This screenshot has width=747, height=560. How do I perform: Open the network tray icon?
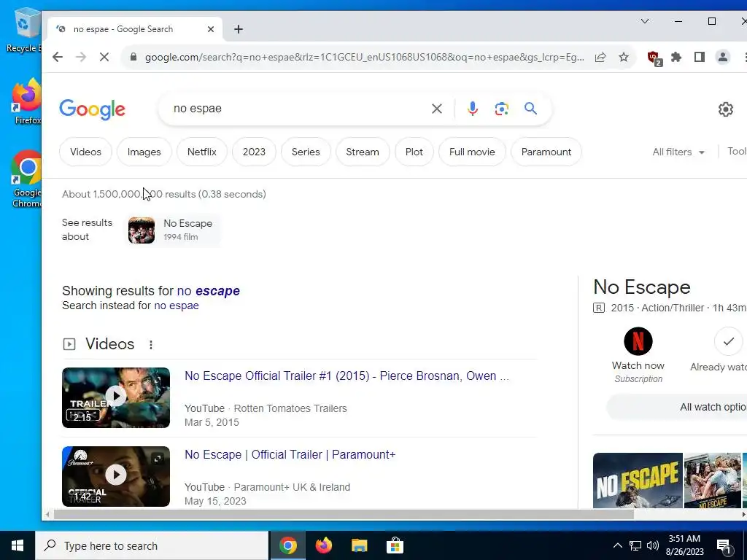tap(635, 545)
